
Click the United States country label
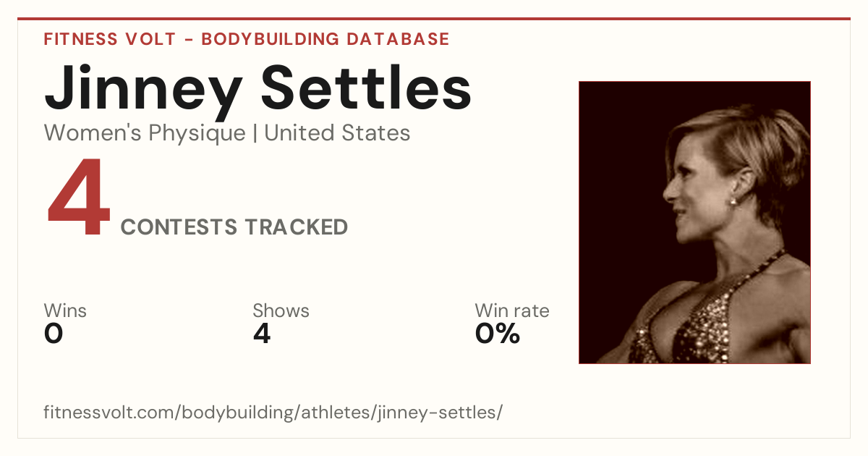click(337, 133)
